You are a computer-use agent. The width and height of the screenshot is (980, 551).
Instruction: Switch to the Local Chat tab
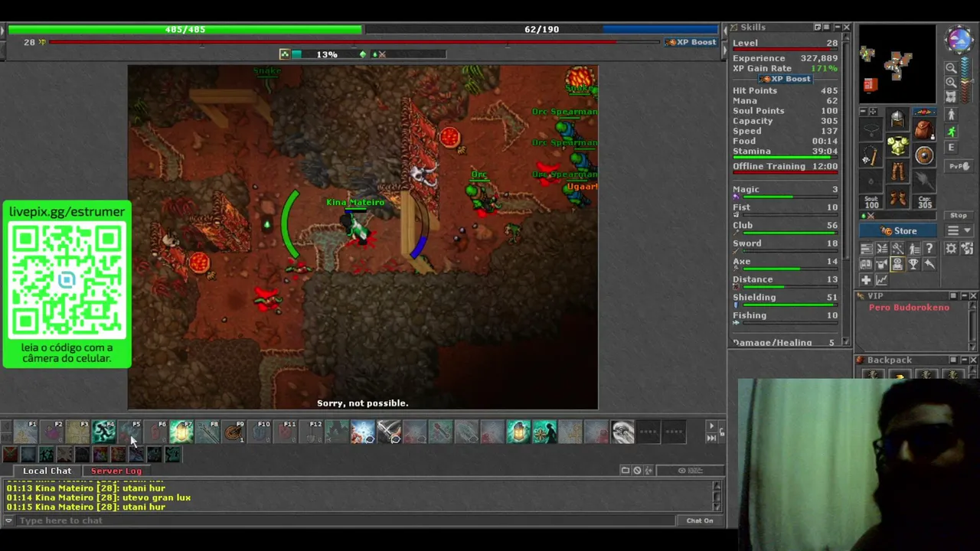[47, 471]
